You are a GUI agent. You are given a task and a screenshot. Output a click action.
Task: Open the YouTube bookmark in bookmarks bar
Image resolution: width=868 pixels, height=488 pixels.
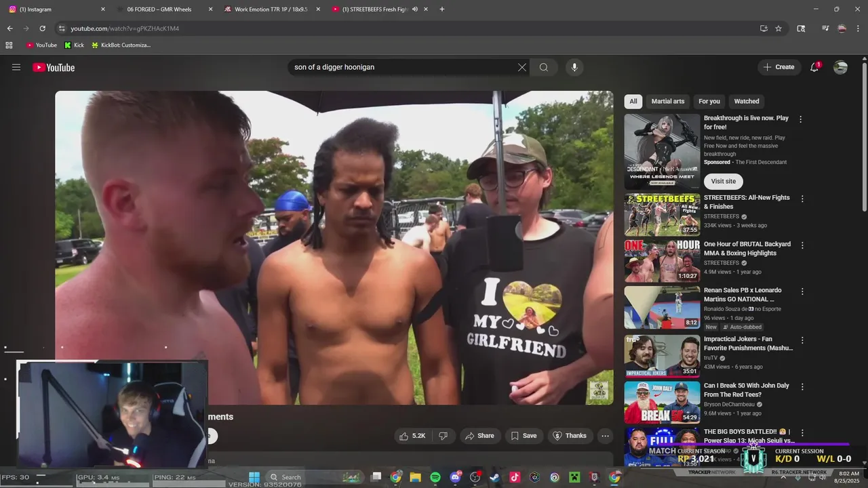(41, 45)
